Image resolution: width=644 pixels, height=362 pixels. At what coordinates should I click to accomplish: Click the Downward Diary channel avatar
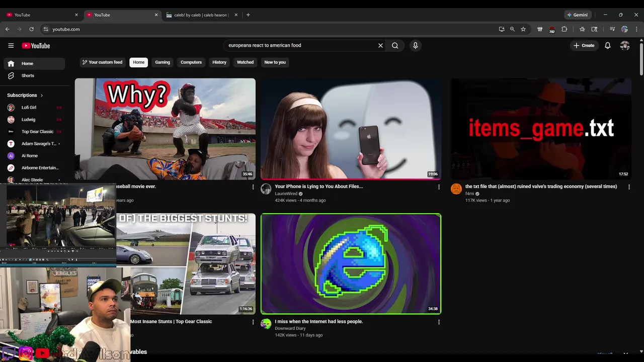pyautogui.click(x=266, y=324)
